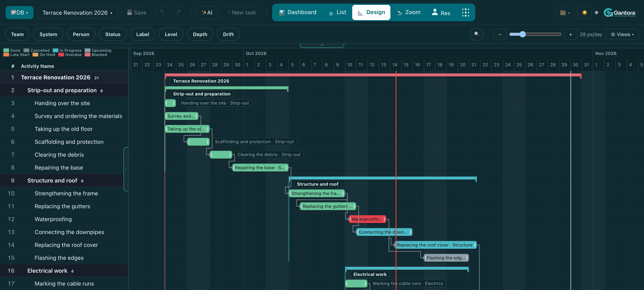Click the Overdue legend color swatch

coord(61,55)
